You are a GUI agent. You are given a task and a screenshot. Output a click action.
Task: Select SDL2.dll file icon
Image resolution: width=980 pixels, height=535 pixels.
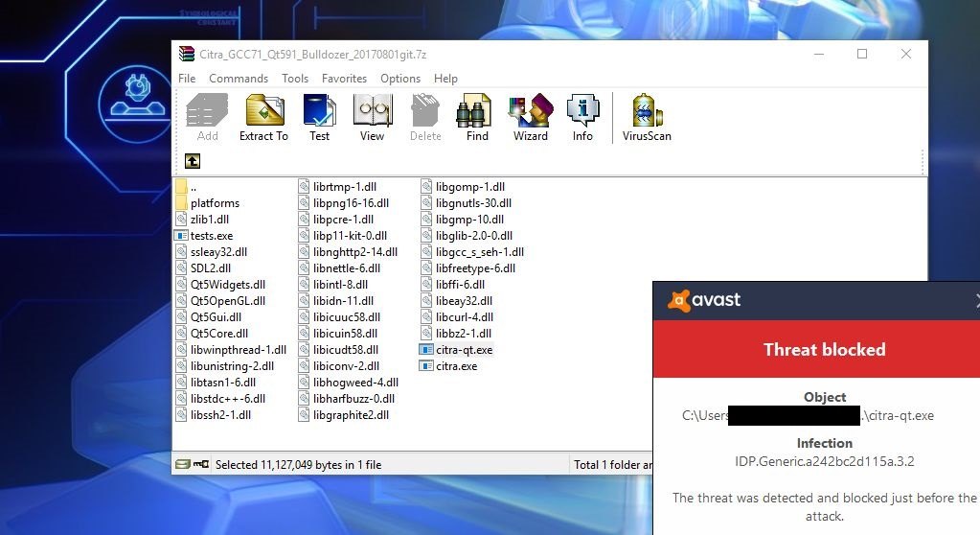pos(181,267)
